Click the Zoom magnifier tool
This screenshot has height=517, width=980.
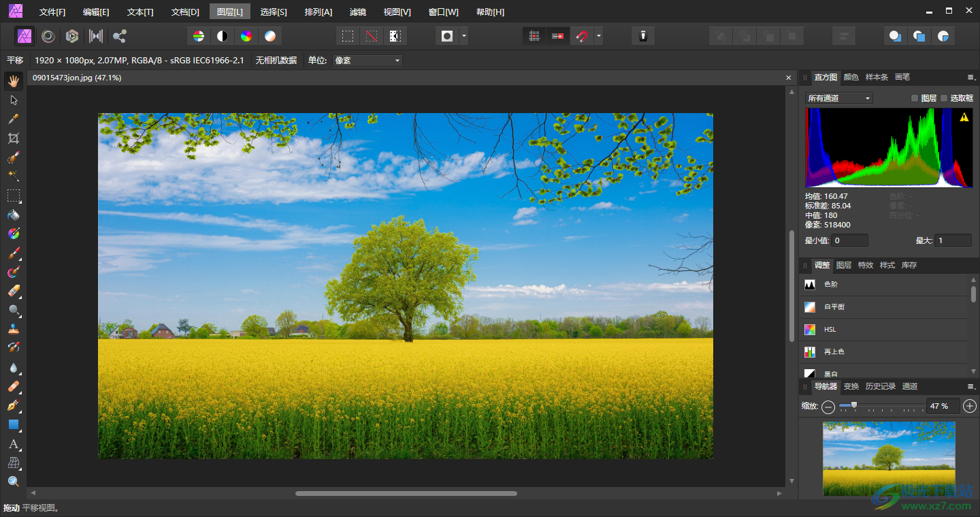(13, 482)
